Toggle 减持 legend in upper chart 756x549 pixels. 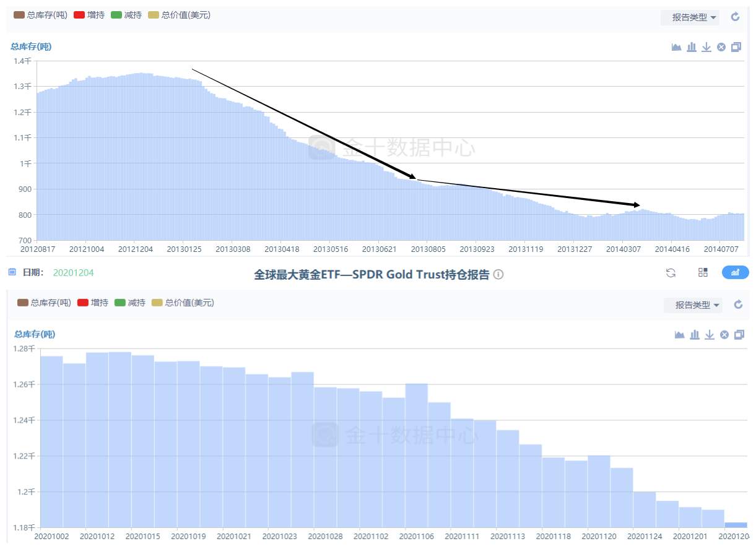126,15
